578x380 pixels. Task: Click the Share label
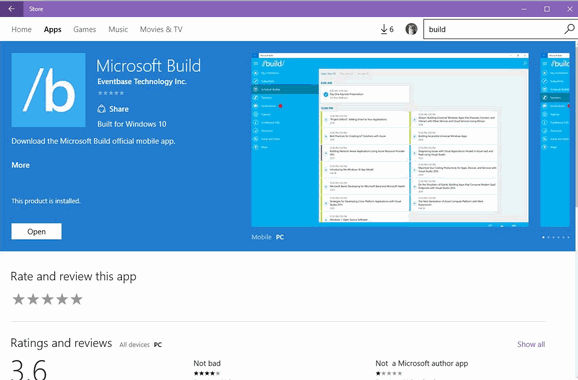(x=119, y=109)
